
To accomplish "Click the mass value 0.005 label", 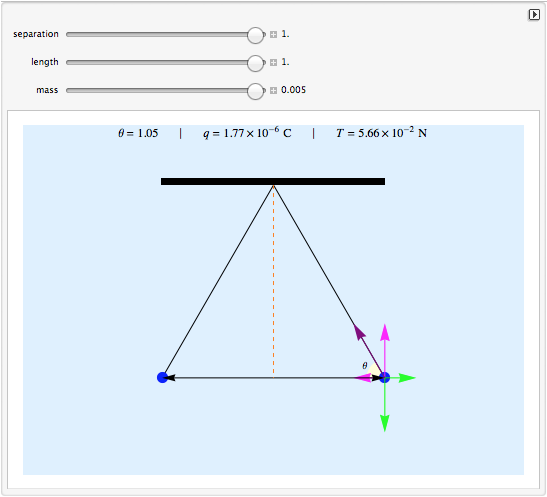I will [293, 90].
